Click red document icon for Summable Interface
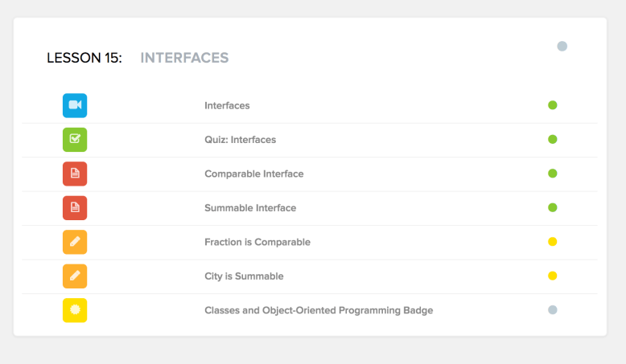The image size is (626, 364). pyautogui.click(x=75, y=208)
